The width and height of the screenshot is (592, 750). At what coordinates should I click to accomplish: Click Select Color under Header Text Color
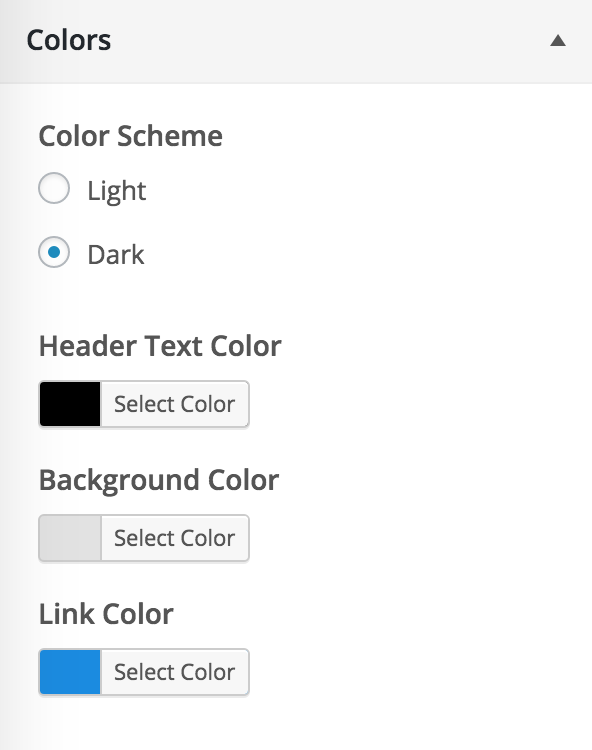(x=175, y=404)
